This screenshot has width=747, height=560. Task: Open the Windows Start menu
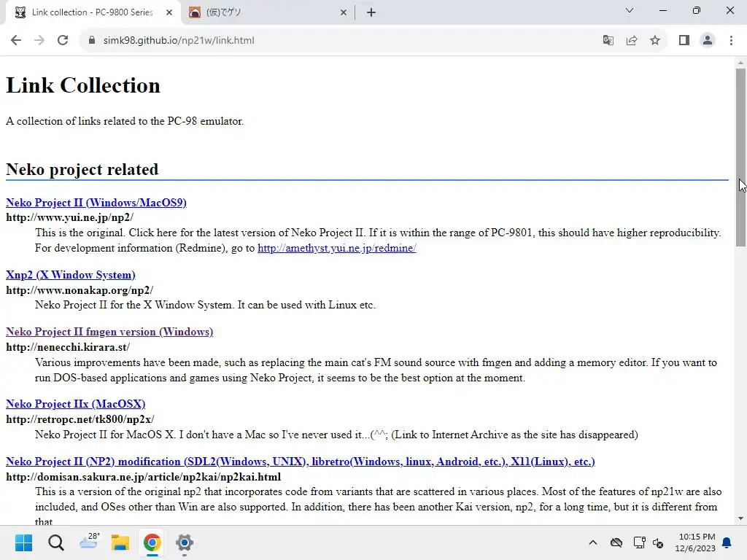pos(24,542)
